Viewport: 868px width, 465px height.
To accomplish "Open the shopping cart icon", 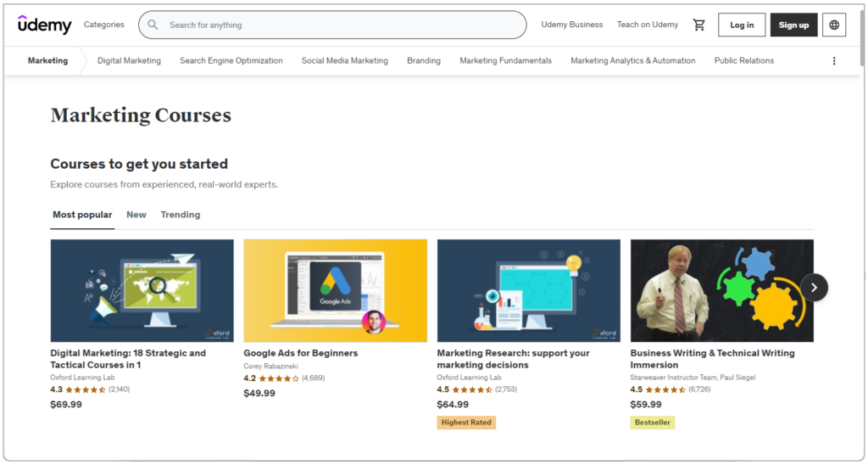I will pyautogui.click(x=698, y=25).
